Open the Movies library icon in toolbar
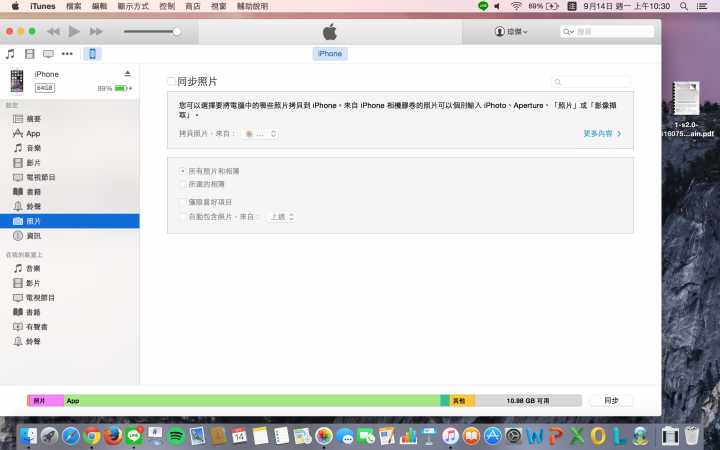This screenshot has height=450, width=720. pyautogui.click(x=29, y=54)
